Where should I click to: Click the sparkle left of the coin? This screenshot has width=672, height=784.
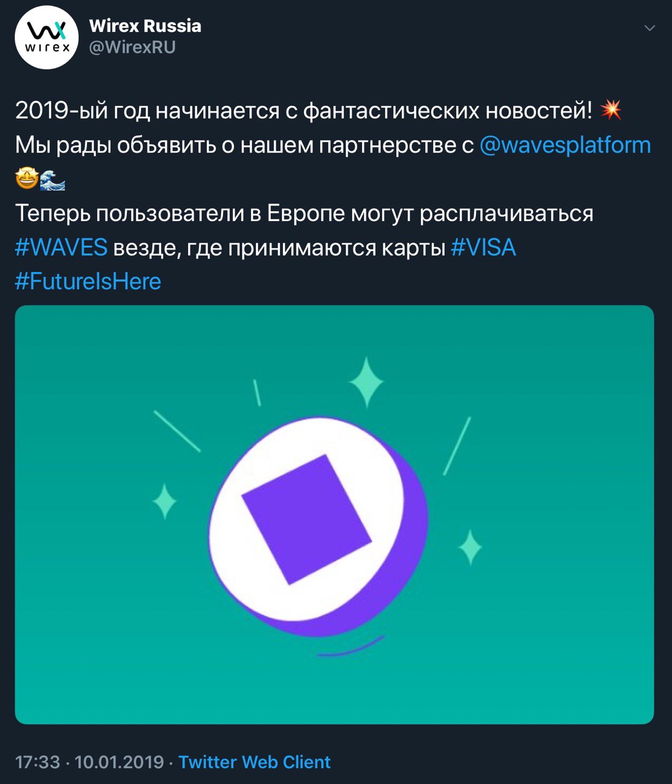[165, 502]
